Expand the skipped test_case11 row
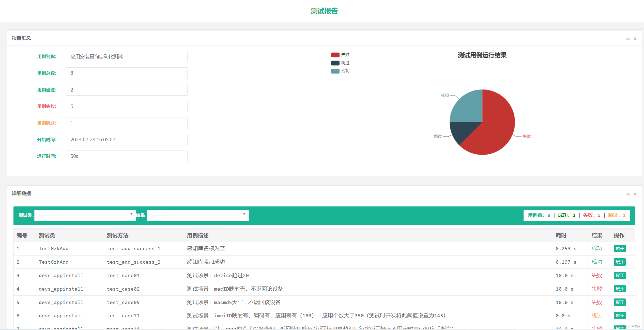644x330 pixels. click(620, 316)
